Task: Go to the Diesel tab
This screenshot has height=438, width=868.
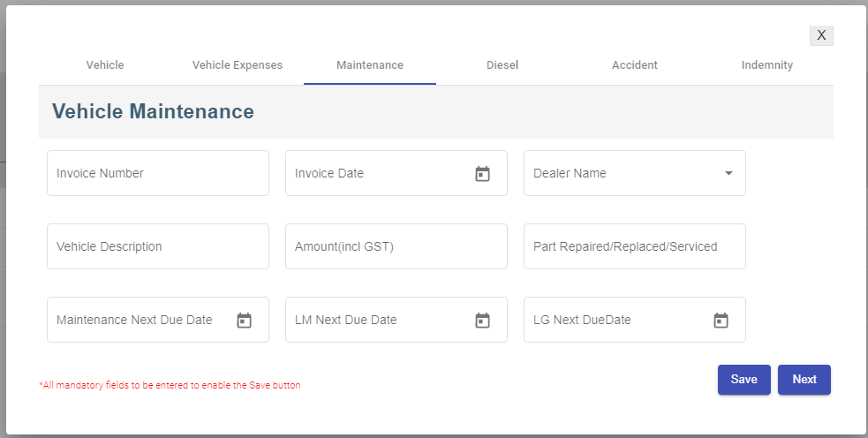Action: (502, 65)
